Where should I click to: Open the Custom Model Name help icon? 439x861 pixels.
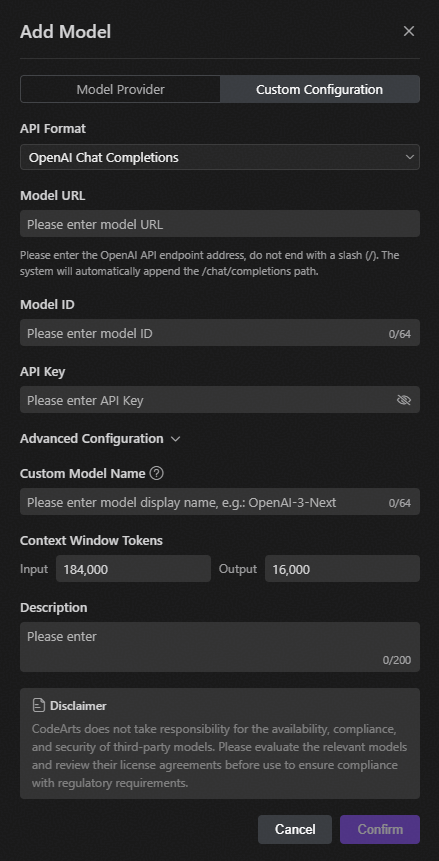click(x=157, y=473)
